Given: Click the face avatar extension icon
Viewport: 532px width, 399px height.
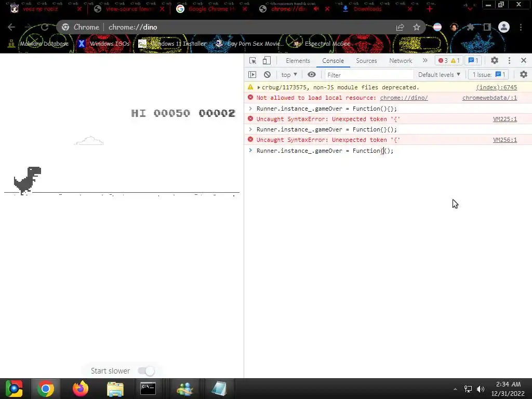Looking at the screenshot, I should click(454, 27).
